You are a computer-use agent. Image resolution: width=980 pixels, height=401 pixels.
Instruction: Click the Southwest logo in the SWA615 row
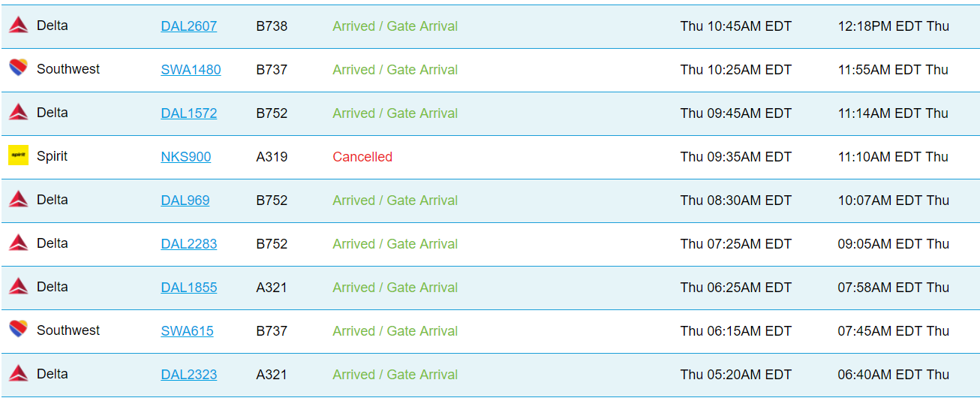[x=18, y=330]
